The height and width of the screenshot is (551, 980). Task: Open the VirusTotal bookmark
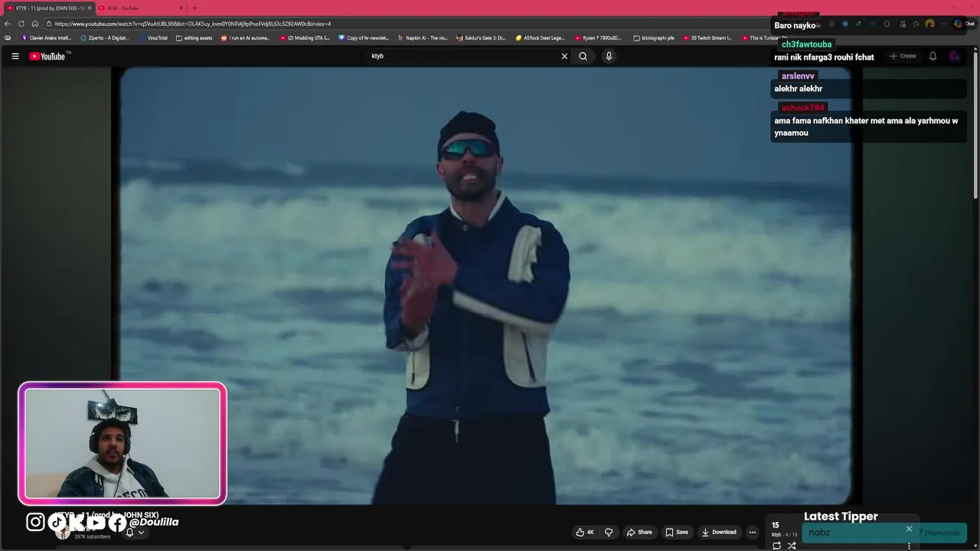pyautogui.click(x=153, y=37)
